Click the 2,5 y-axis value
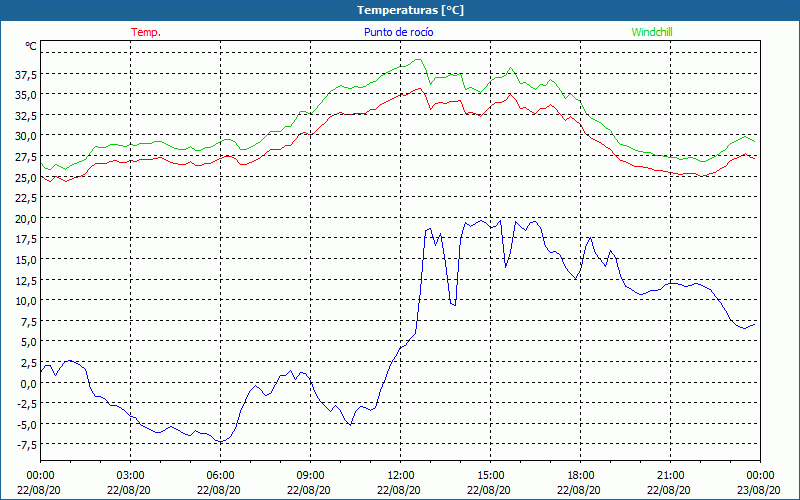800x500 pixels. coord(28,363)
